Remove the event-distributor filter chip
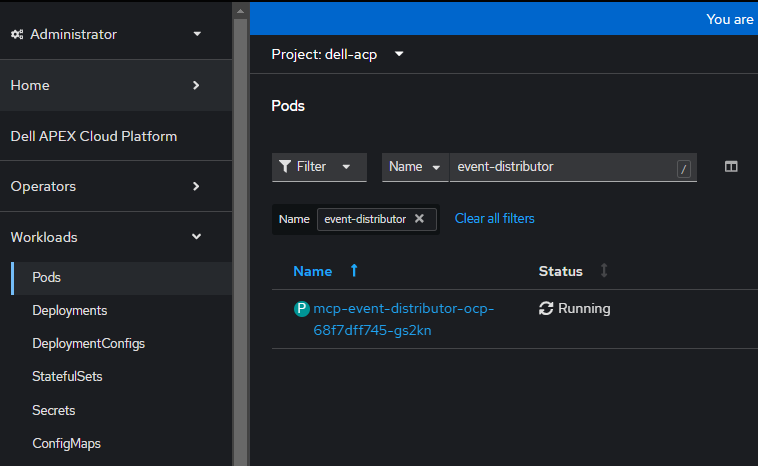 pyautogui.click(x=419, y=218)
